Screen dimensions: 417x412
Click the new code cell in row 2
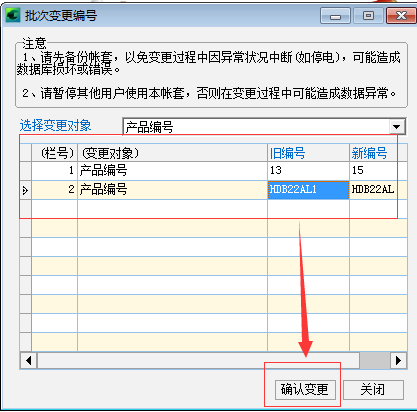(374, 190)
